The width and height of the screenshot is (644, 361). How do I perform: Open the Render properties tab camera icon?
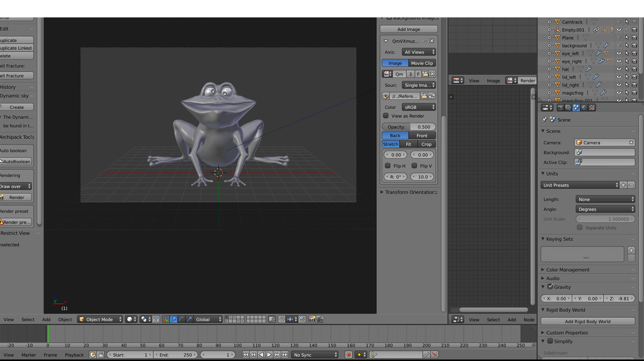(560, 108)
